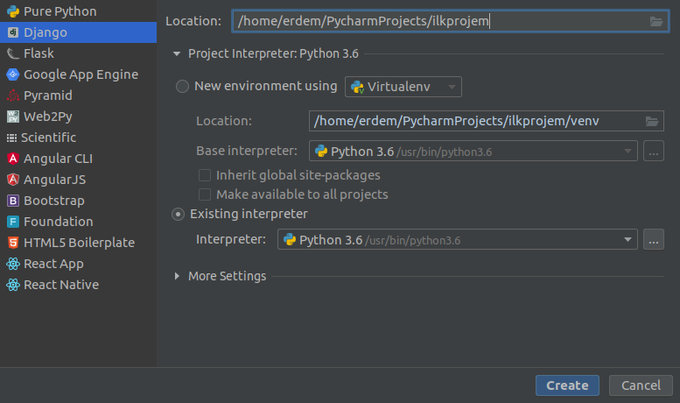Screen dimensions: 680x403
Task: Pick the Google App Engine icon
Action: [13, 75]
